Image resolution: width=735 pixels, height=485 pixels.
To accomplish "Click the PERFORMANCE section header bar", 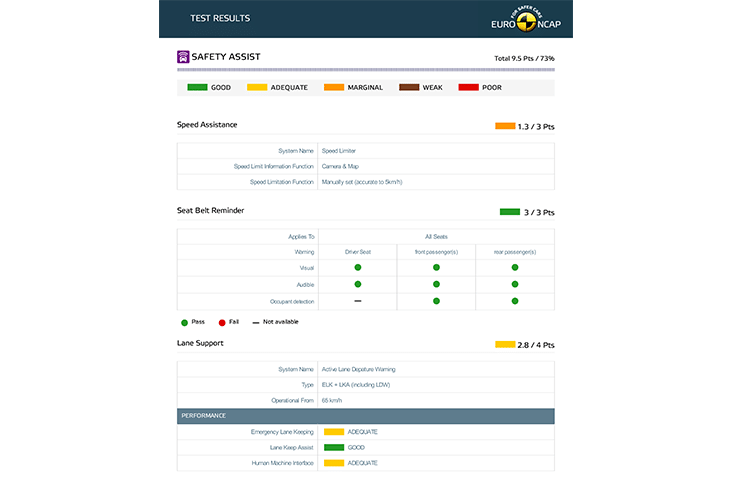I will coord(365,415).
